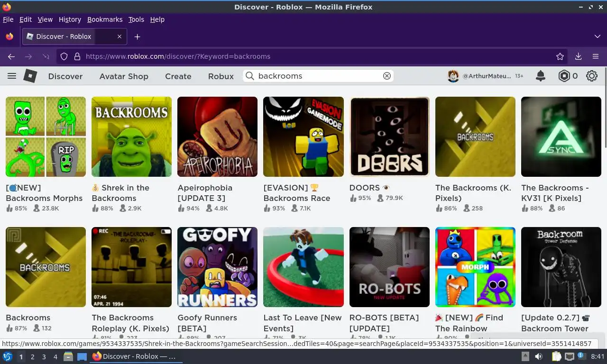607x364 pixels.
Task: Open the notifications bell
Action: (540, 76)
